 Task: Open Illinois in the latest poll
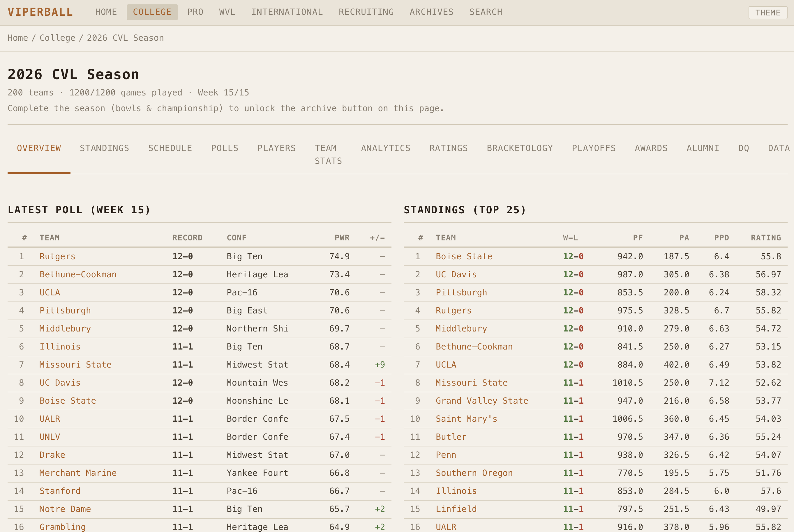coord(60,346)
